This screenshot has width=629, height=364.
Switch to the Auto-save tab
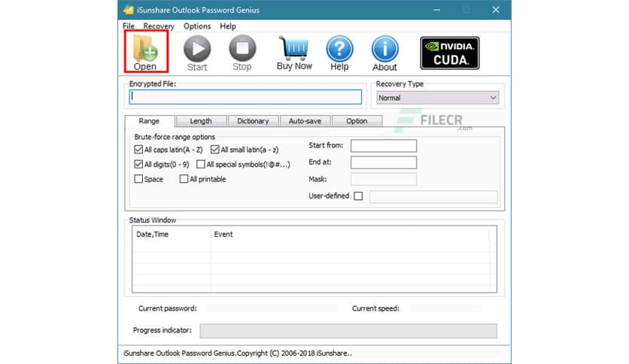(x=305, y=121)
